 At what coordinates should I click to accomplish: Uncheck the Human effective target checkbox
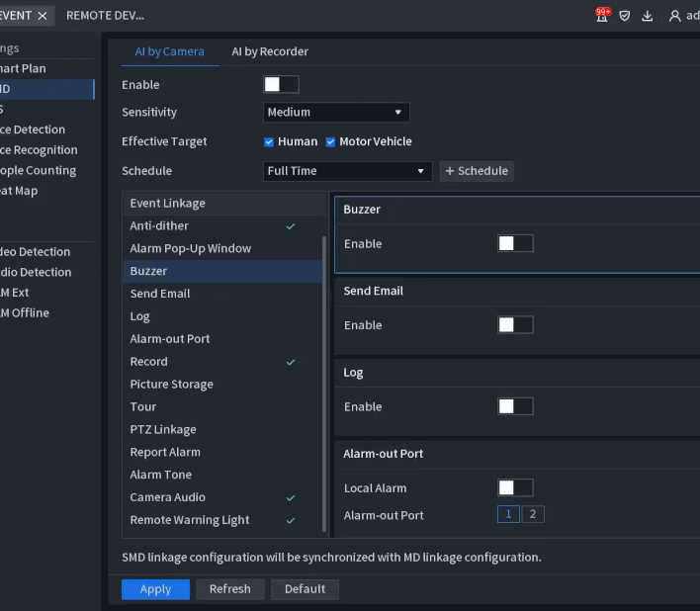(269, 141)
